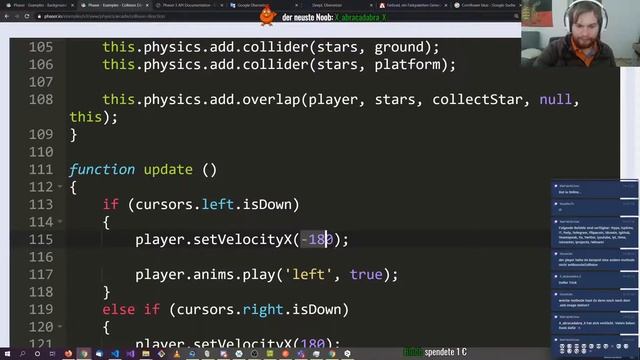Click the magnifier icon in the address bar
640x360 pixels.
point(516,16)
